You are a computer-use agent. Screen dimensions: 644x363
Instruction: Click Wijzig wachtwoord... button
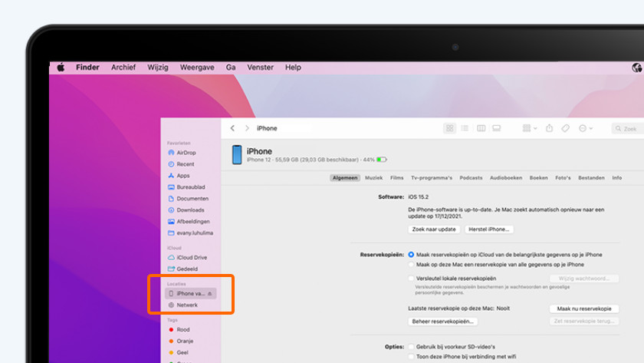[x=584, y=279]
